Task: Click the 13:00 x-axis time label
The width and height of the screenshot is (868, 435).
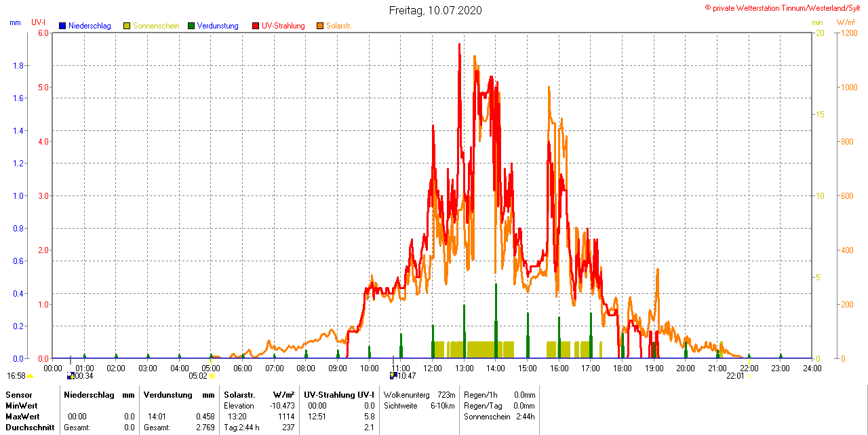Action: [464, 368]
